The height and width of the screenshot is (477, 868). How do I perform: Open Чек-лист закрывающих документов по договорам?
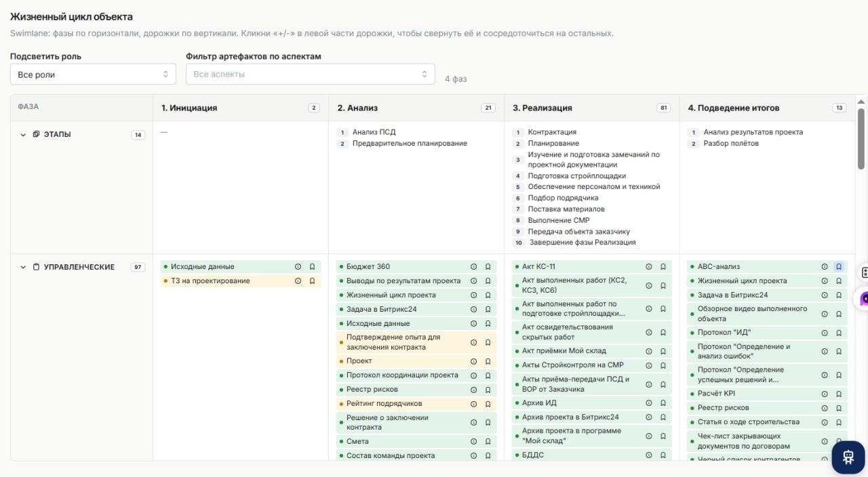(768, 441)
